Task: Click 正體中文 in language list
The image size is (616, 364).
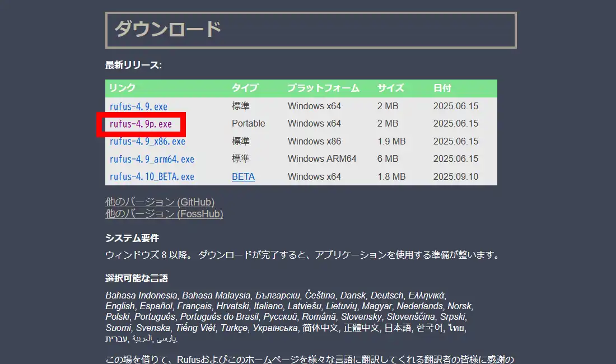Action: (361, 328)
